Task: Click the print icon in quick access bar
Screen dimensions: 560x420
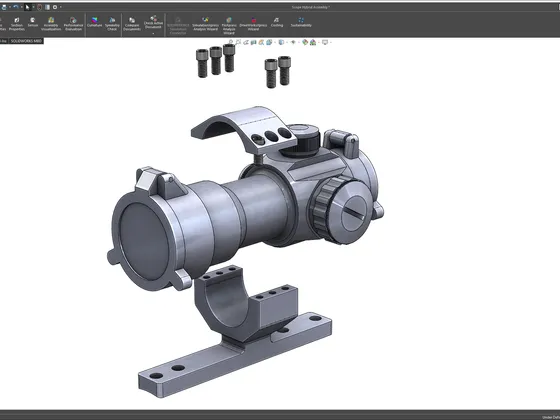Action: [4, 7]
